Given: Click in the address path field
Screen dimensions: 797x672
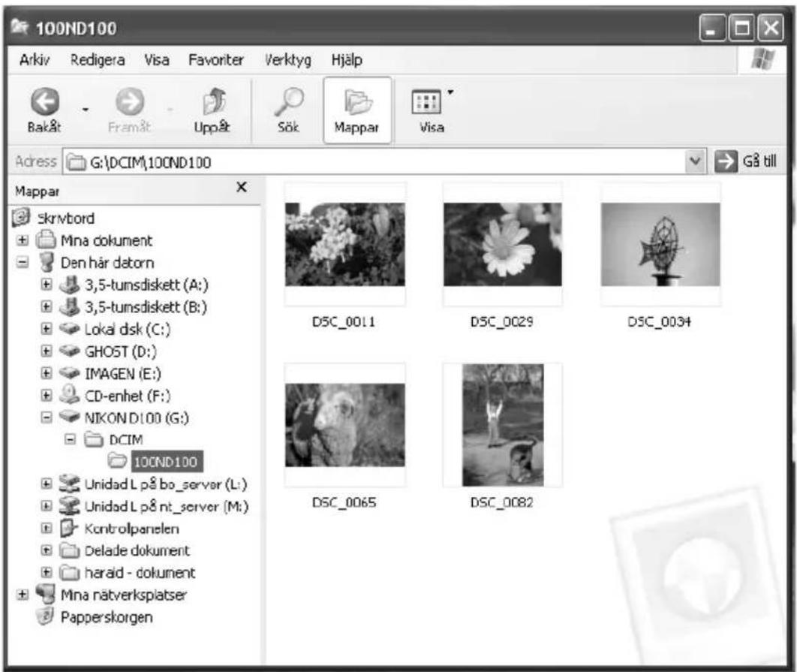Looking at the screenshot, I should [x=375, y=160].
